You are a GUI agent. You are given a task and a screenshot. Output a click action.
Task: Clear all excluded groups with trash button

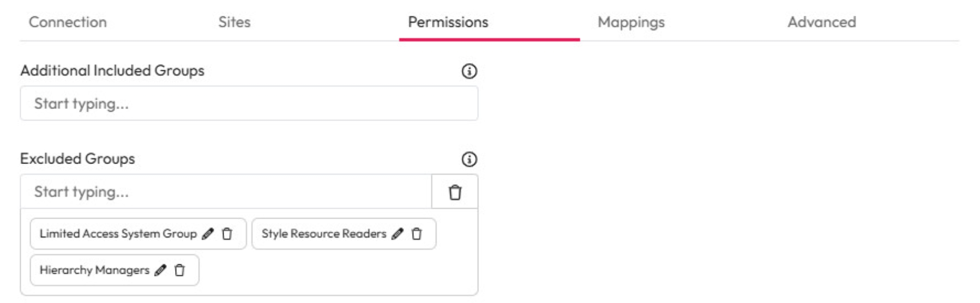pos(455,192)
